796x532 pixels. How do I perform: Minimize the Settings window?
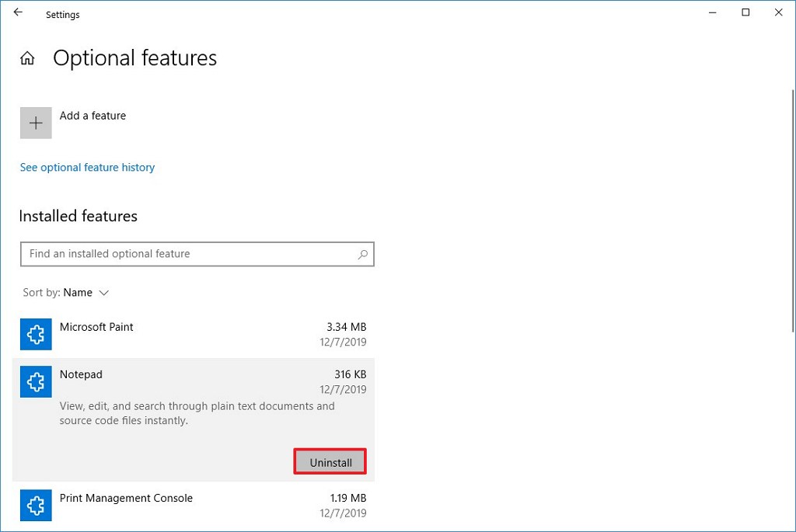[x=710, y=12]
